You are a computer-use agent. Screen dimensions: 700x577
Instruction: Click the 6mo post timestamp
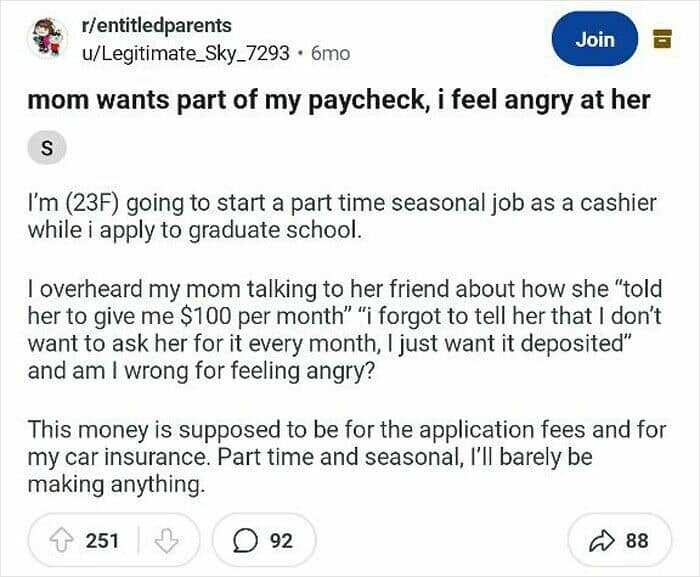click(x=331, y=52)
